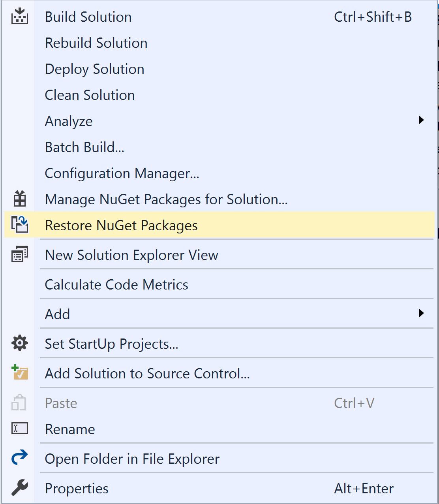Choose Rebuild Solution
439x504 pixels.
(x=96, y=43)
